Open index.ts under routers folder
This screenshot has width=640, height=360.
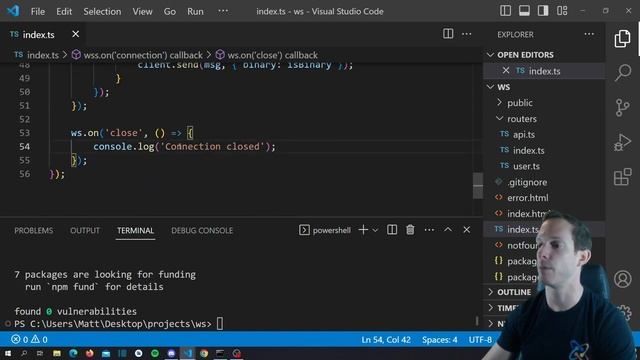pos(529,150)
